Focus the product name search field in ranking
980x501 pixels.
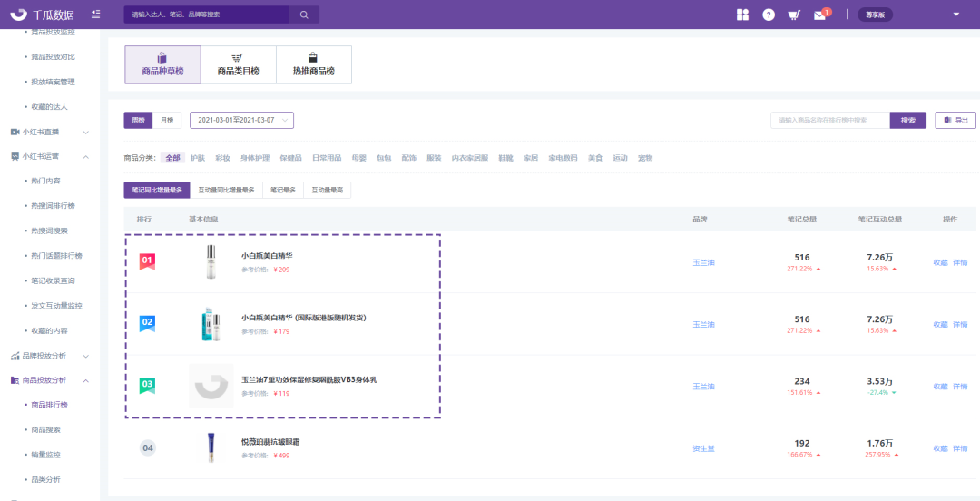[830, 120]
